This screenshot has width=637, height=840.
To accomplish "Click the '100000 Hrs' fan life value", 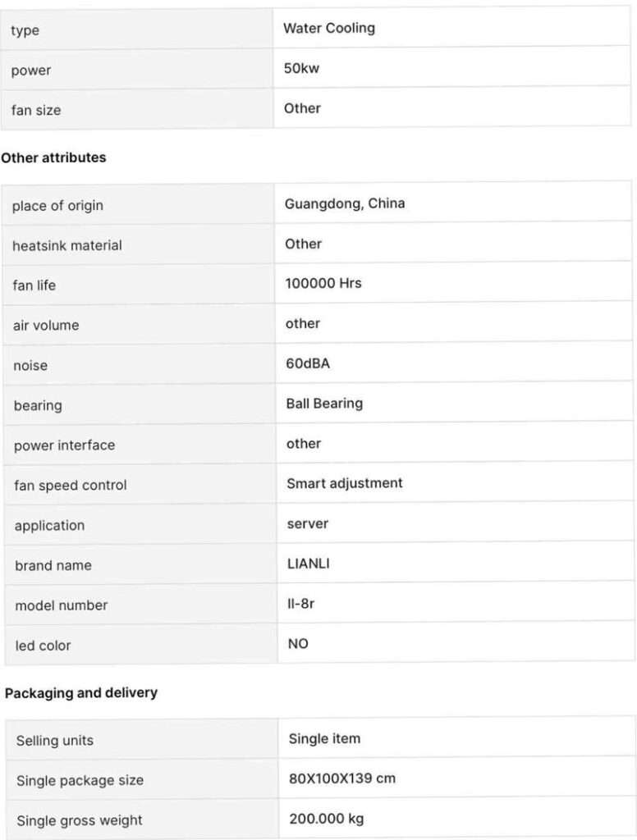I will click(323, 283).
